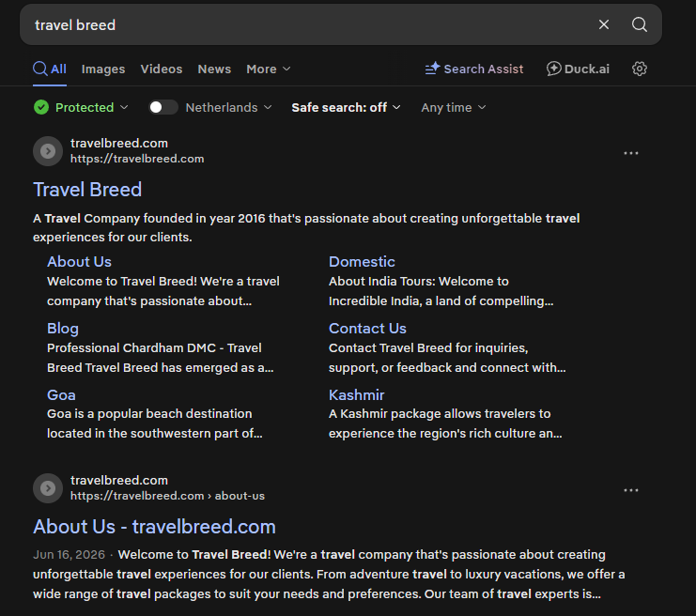This screenshot has height=616, width=696.
Task: Open the settings gear icon
Action: [x=640, y=69]
